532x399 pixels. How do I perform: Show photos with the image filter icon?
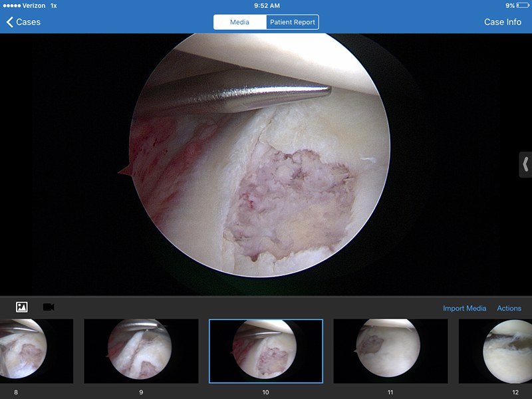(x=22, y=307)
